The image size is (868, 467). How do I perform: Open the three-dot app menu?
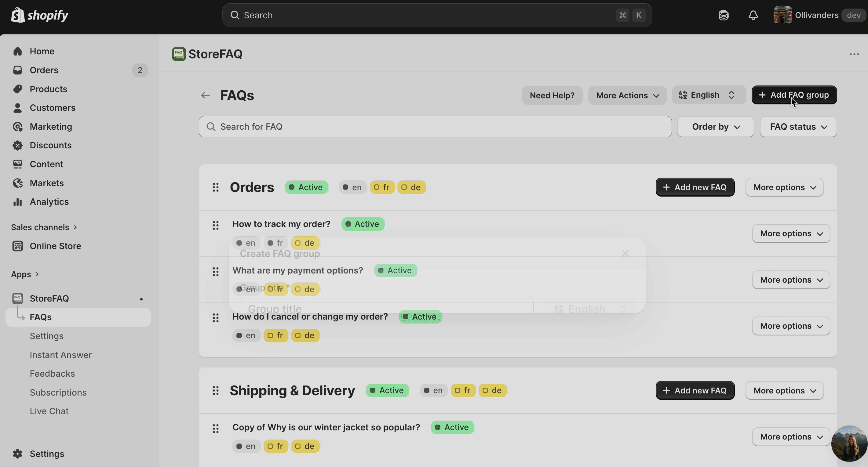(854, 54)
